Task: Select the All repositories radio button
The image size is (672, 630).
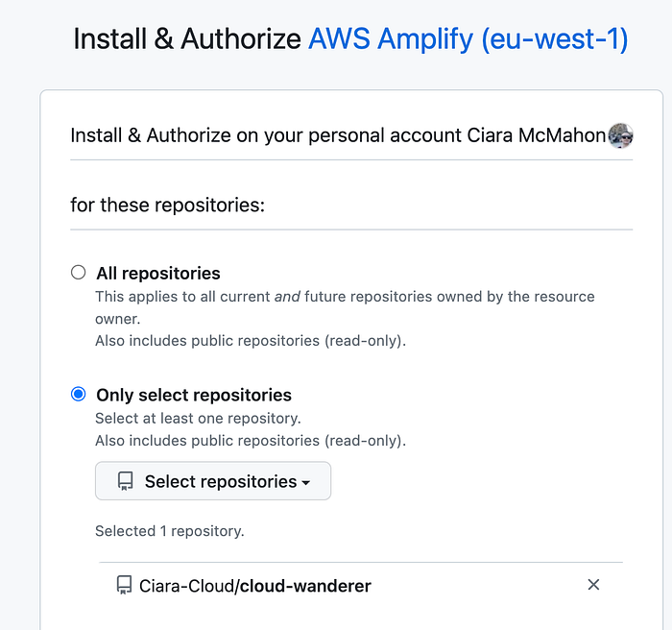Action: pyautogui.click(x=79, y=273)
